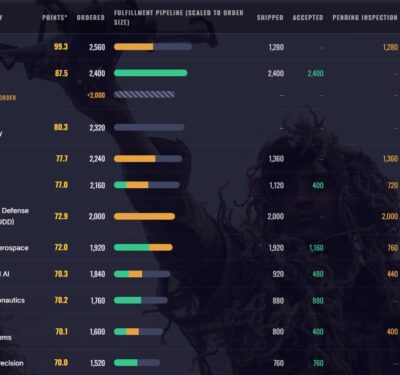Click the green 2,400 accepted value
Viewport: 400px width, 375px height.
point(316,73)
